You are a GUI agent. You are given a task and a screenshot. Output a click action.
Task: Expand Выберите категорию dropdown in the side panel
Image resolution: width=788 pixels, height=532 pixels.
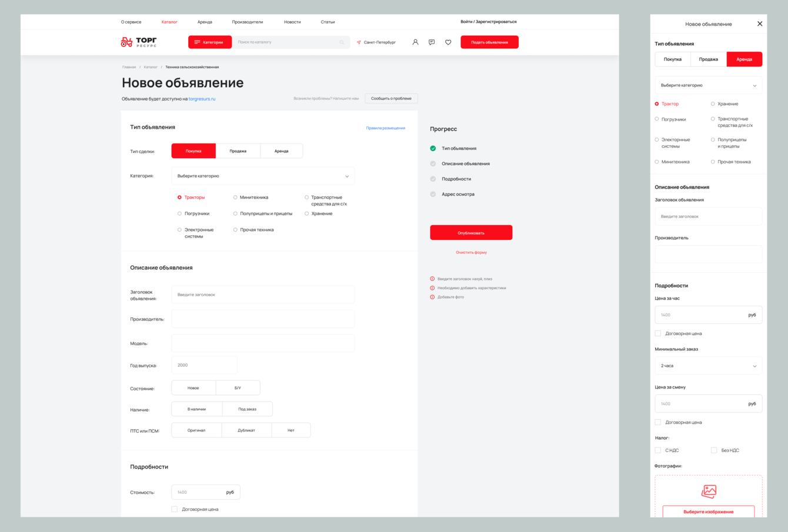[x=709, y=85]
